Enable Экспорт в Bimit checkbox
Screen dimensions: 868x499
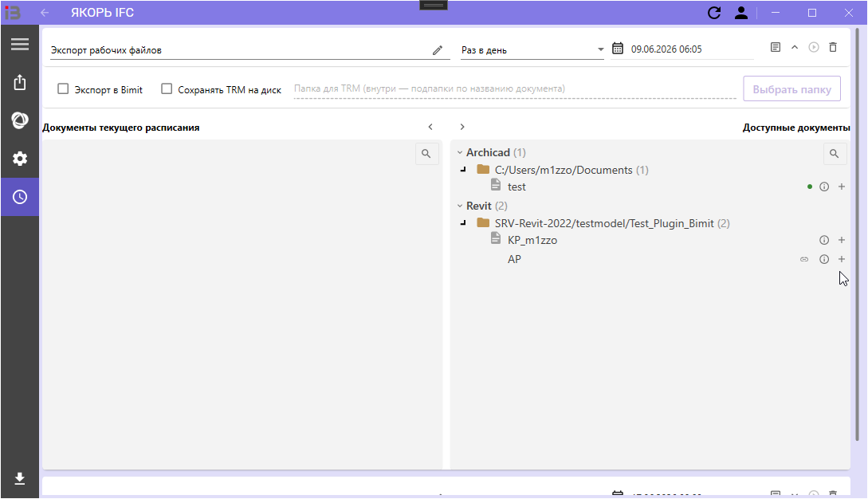pyautogui.click(x=63, y=88)
